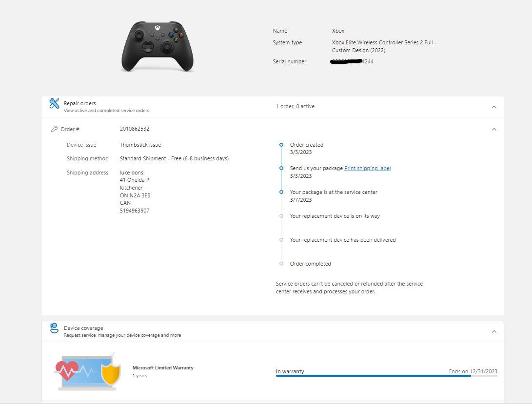Click the wrench icon beside Order #
The image size is (532, 404).
point(54,129)
